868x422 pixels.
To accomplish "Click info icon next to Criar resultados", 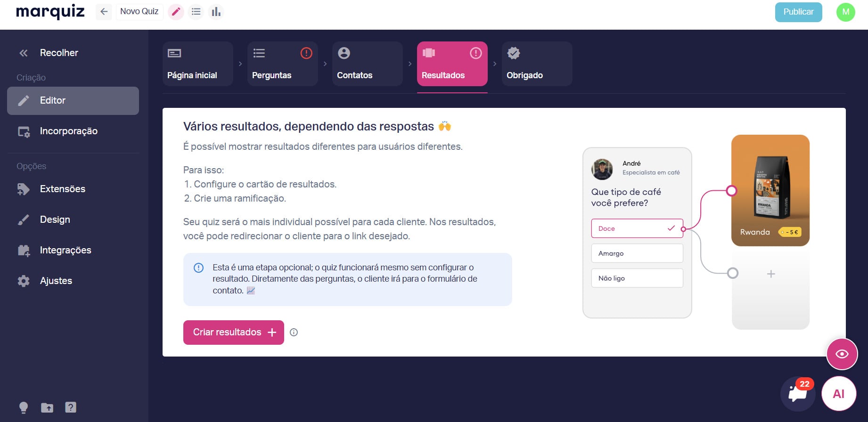I will pos(294,333).
